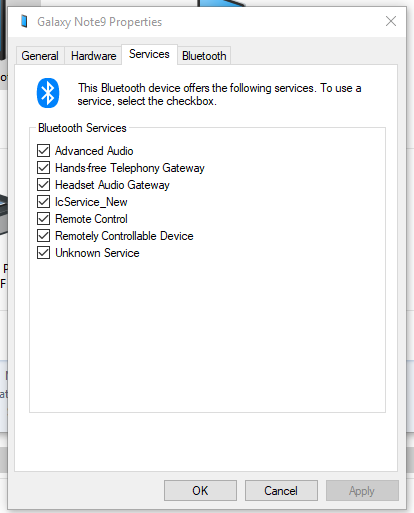Viewport: 414px width, 513px height.
Task: Click the Bluetooth Services group label
Action: coord(82,128)
